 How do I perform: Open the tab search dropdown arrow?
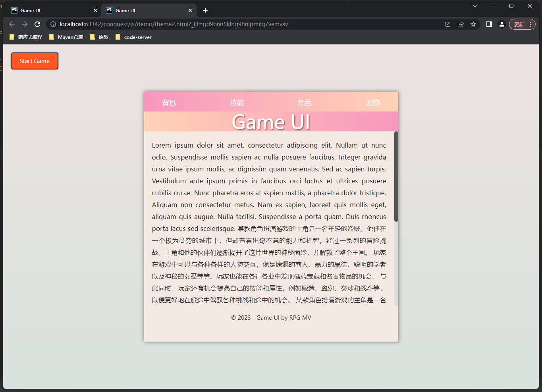click(475, 6)
